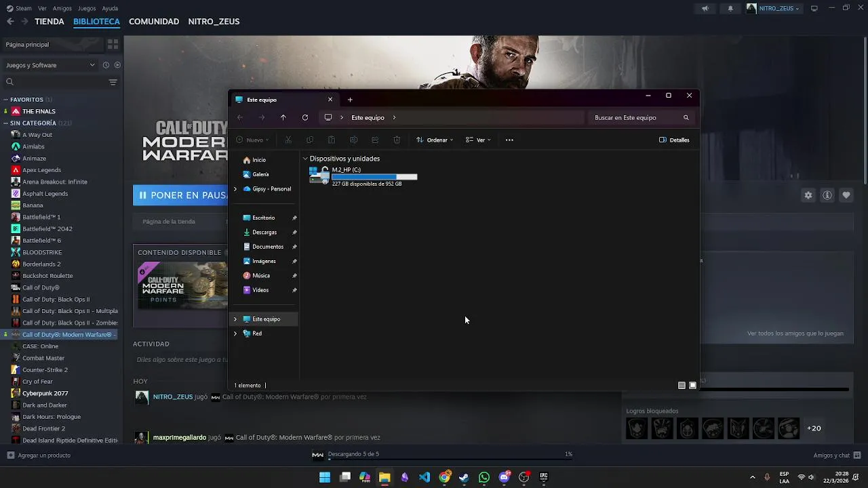The width and height of the screenshot is (868, 488).
Task: Toggle the Detalles pane in File Explorer
Action: 674,140
